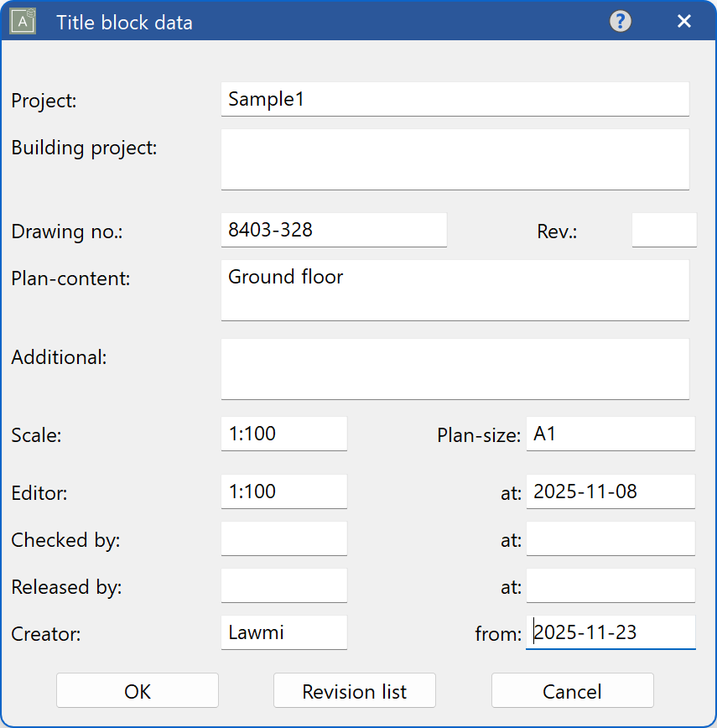Click into the Additional text area
The height and width of the screenshot is (728, 717).
point(455,369)
